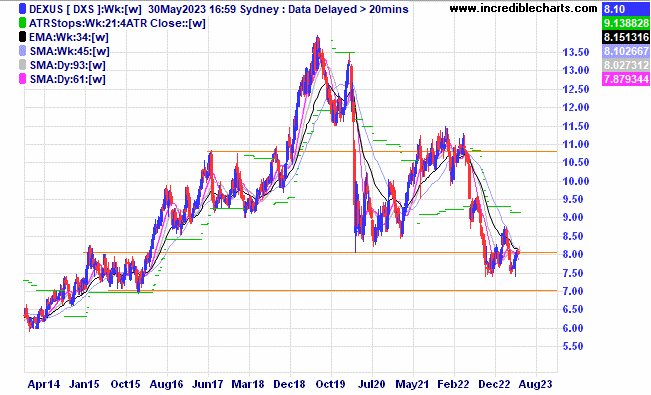Click the 5.50 price axis label

coord(573,346)
